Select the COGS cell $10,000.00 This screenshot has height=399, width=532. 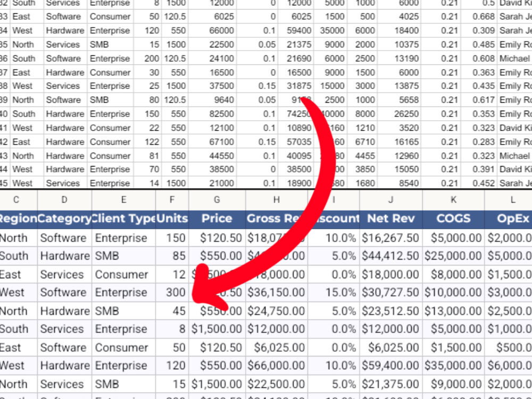[453, 293]
